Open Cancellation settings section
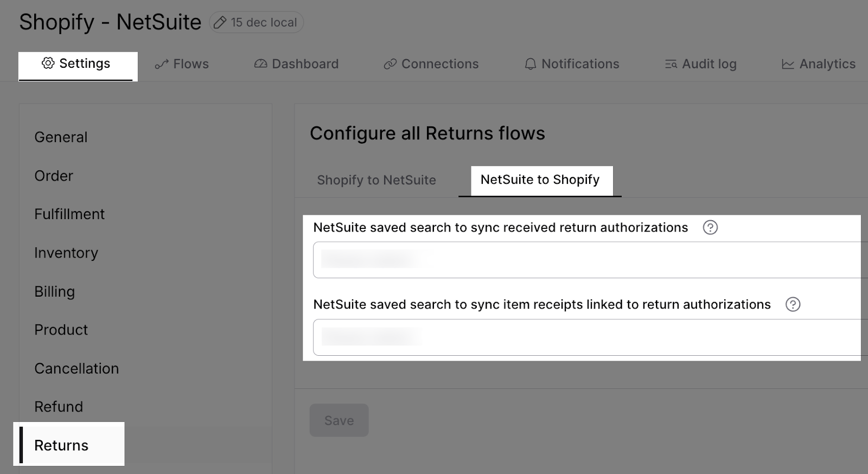This screenshot has height=474, width=868. click(x=76, y=368)
